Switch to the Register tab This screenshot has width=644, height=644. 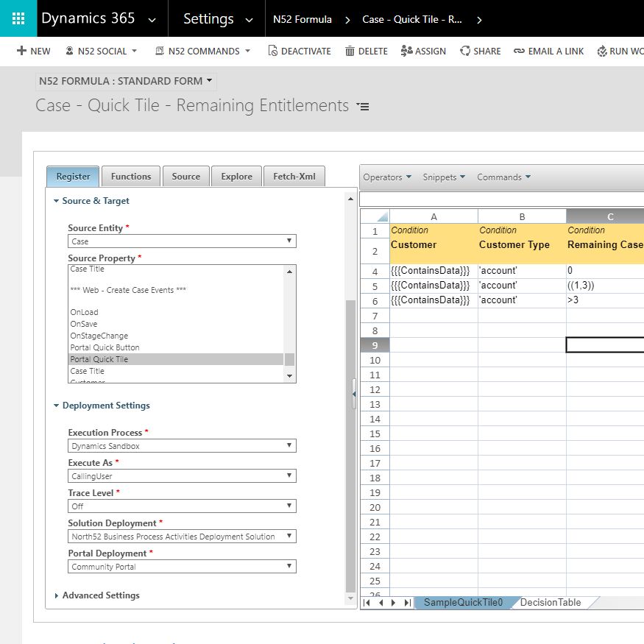pyautogui.click(x=73, y=176)
